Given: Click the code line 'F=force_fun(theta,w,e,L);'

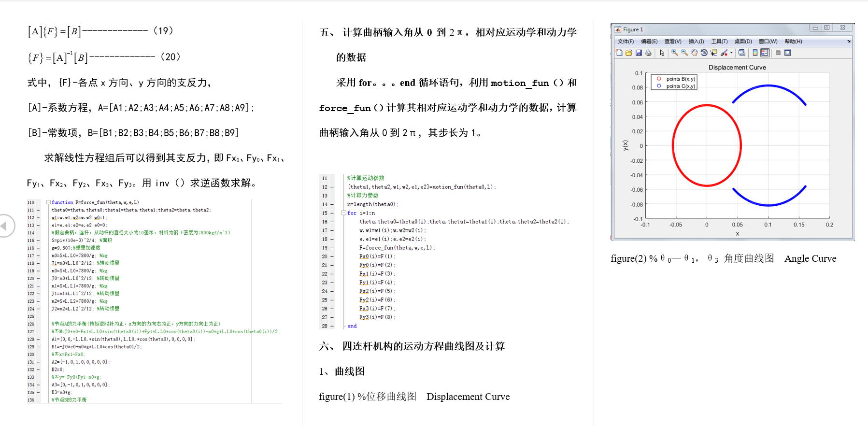Looking at the screenshot, I should pos(397,248).
